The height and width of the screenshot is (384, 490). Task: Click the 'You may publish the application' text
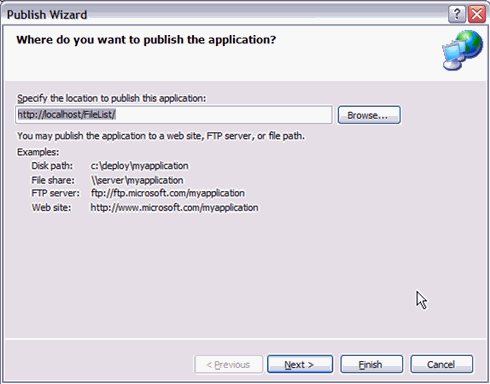[161, 136]
